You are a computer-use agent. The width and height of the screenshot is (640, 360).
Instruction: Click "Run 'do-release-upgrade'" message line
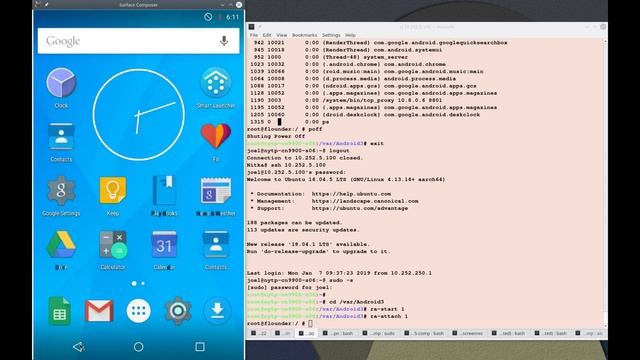click(x=319, y=251)
